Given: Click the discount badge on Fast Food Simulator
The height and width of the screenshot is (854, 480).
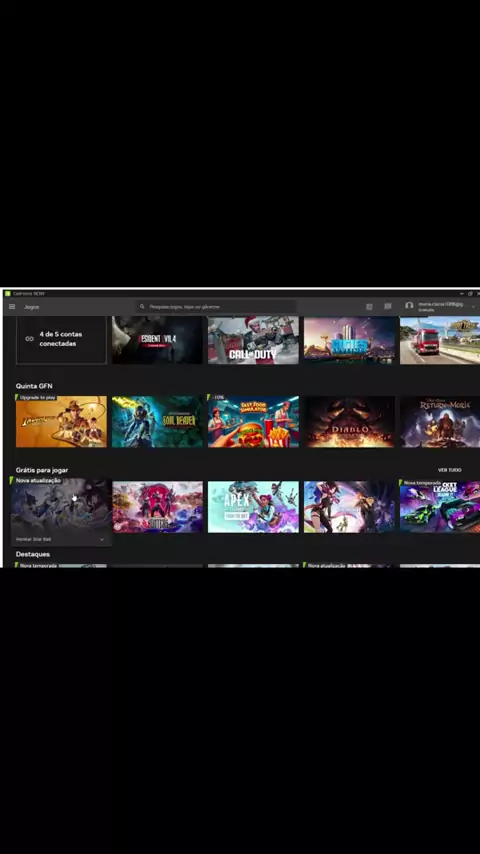Looking at the screenshot, I should 218,398.
